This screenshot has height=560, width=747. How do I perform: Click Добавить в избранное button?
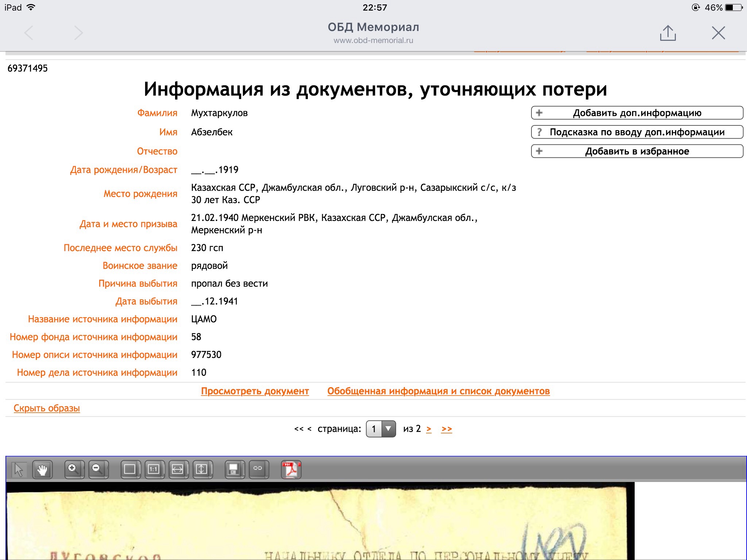637,151
